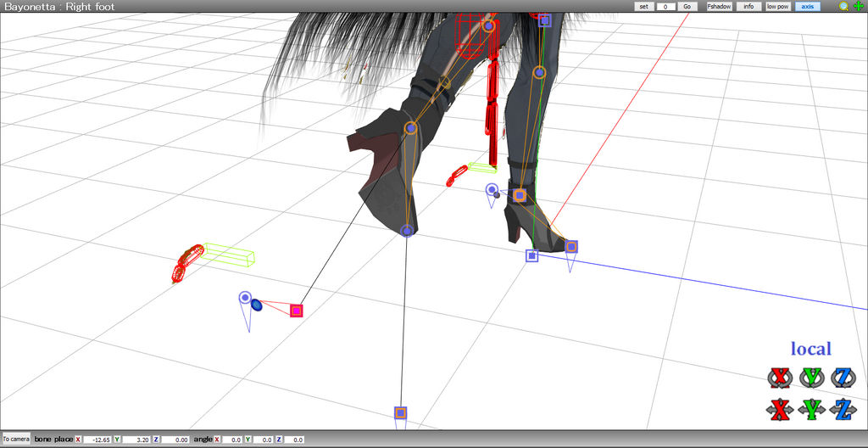Toggle the low pow mode button

pos(778,7)
